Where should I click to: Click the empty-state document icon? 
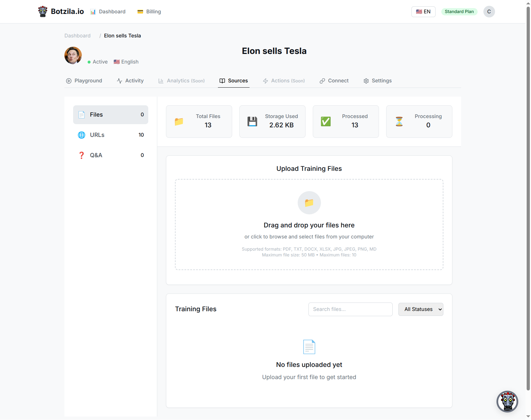coord(309,347)
